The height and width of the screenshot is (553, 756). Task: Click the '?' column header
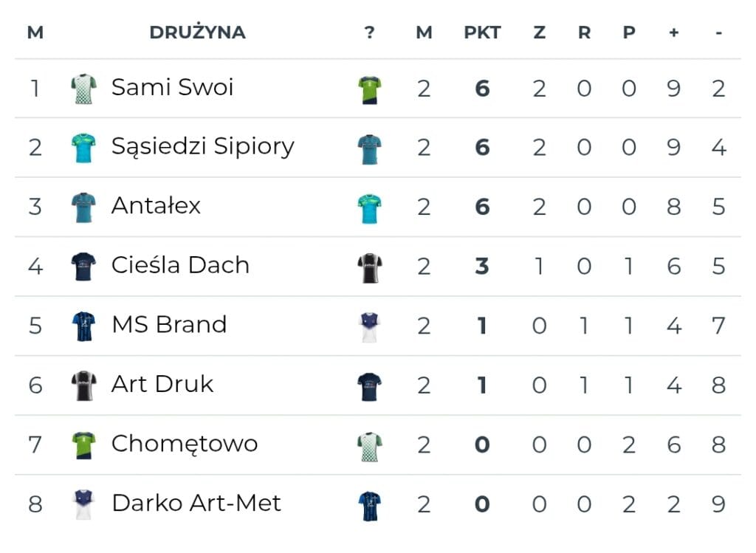(x=370, y=32)
